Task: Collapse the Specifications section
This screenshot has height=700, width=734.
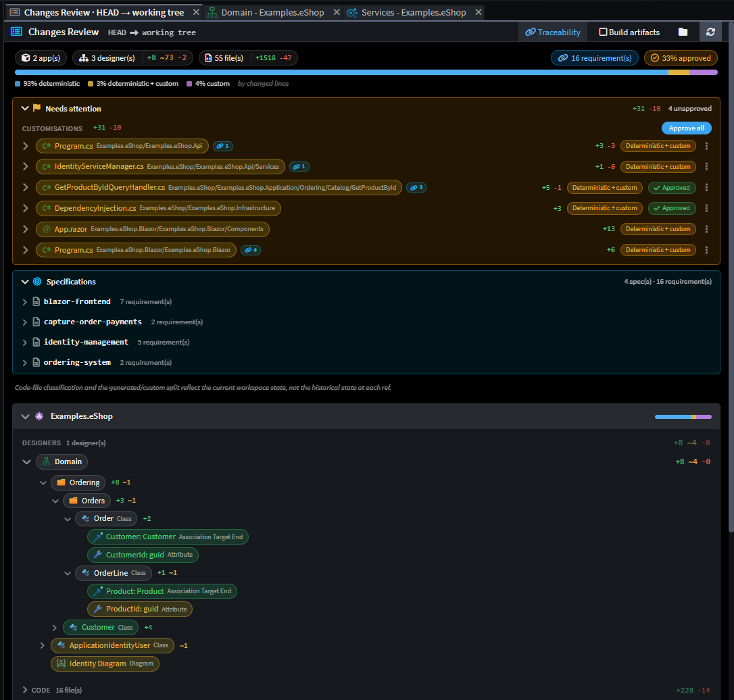Action: click(x=25, y=282)
